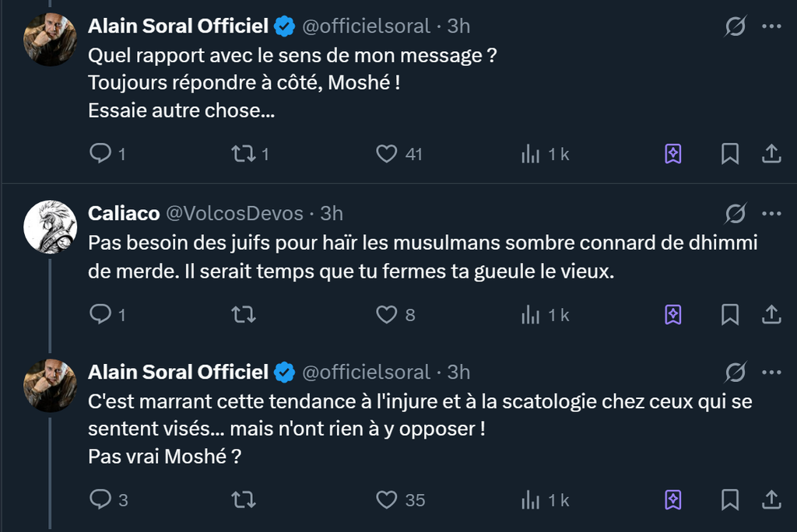Bookmark the first tweet in the thread

729,154
